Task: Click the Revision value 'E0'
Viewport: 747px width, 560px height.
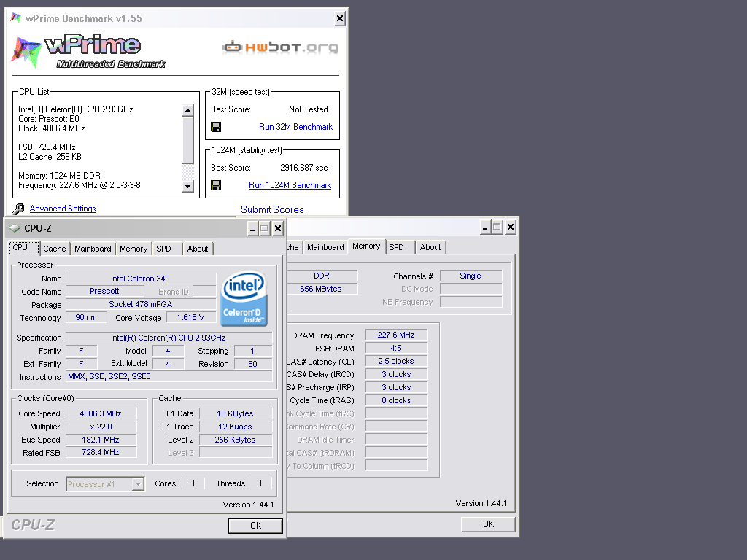Action: tap(253, 364)
